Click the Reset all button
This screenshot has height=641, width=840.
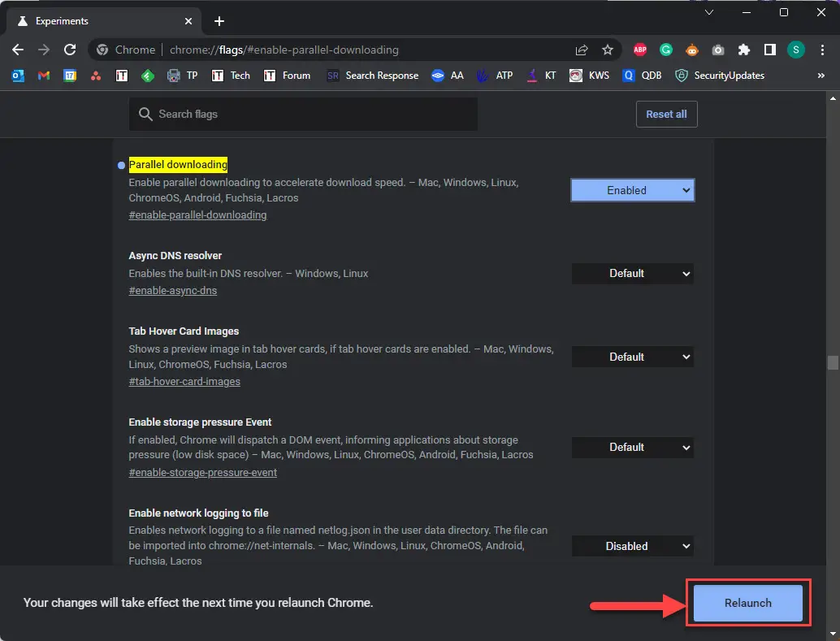point(666,115)
